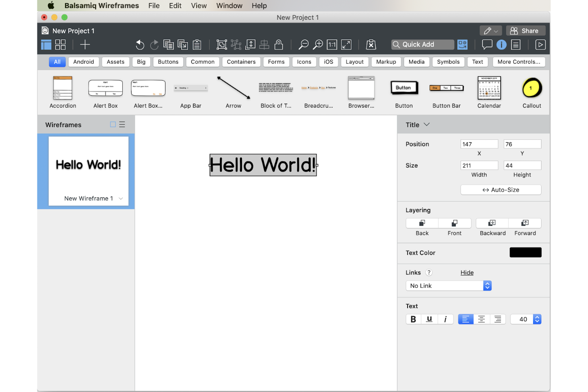Toggle the UI Library icon

tap(462, 44)
